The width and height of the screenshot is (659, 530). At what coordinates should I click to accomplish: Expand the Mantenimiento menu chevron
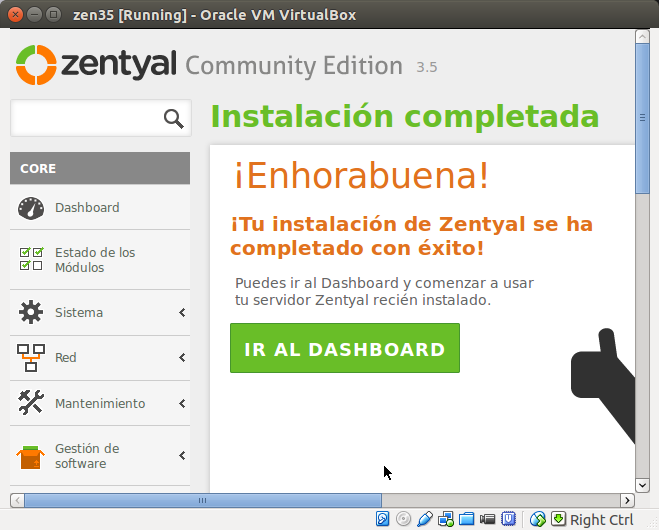(x=182, y=403)
